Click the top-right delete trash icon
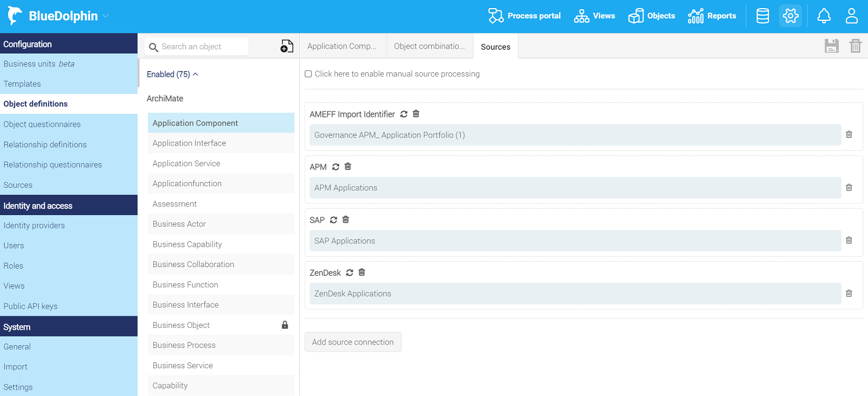Screen dimensions: 868x396 point(855,46)
